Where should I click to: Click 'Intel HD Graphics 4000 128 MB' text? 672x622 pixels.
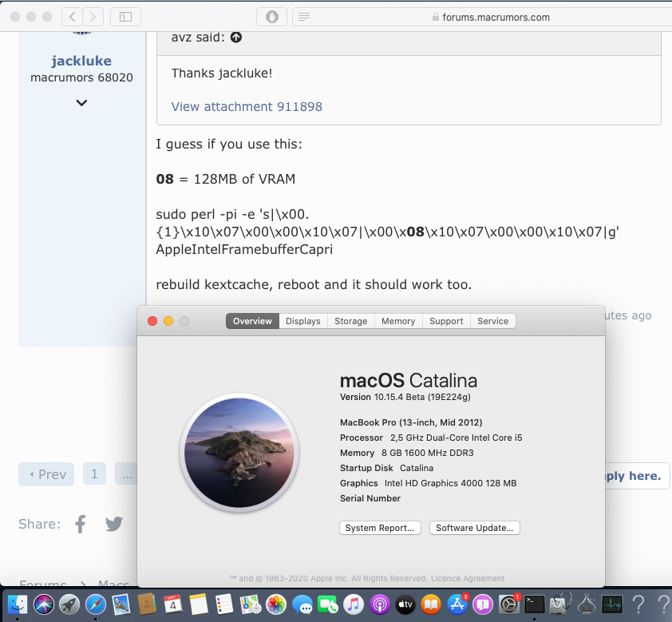450,483
